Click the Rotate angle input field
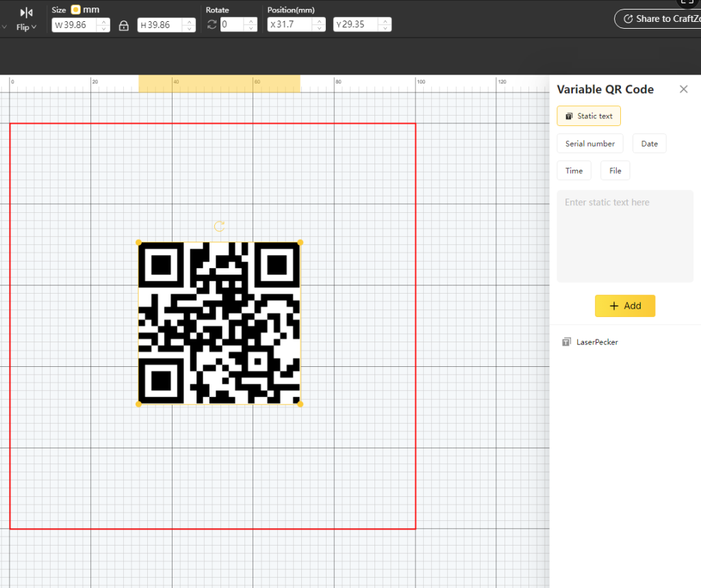Image resolution: width=701 pixels, height=588 pixels. click(x=233, y=25)
